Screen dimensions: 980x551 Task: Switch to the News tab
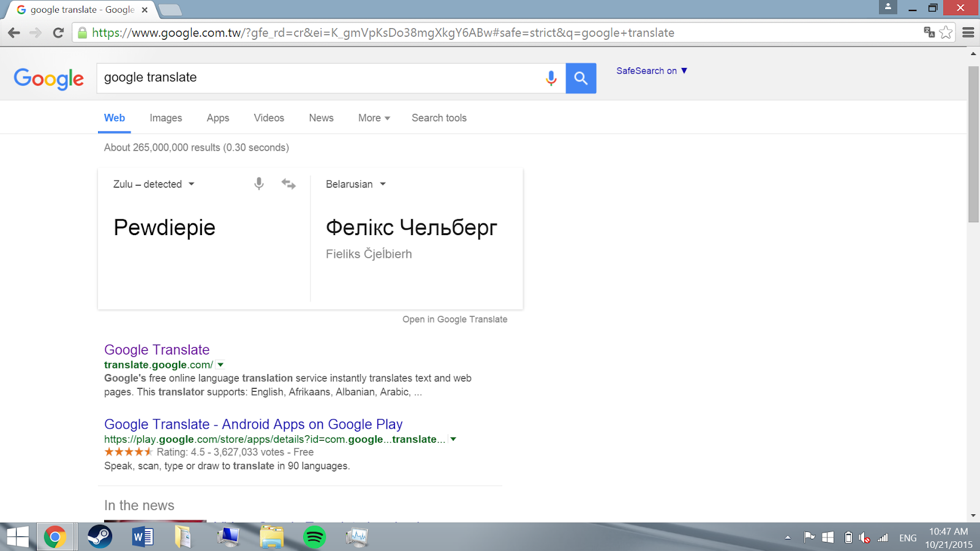click(321, 118)
